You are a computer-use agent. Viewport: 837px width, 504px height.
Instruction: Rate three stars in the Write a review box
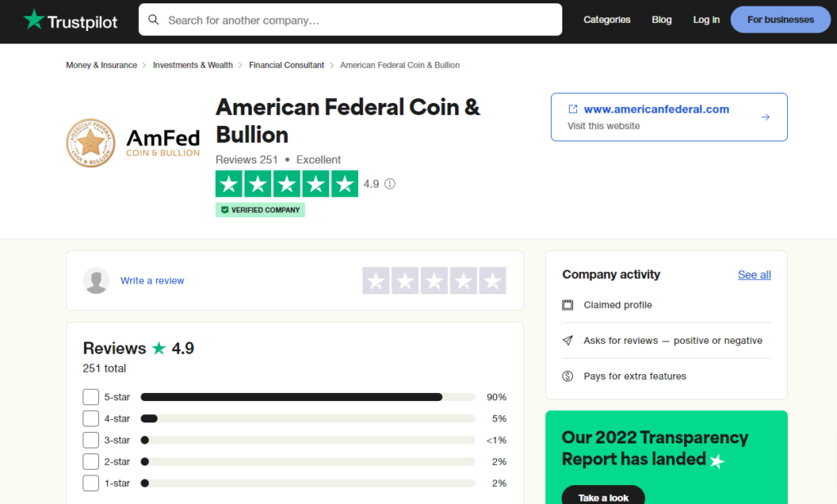[434, 280]
